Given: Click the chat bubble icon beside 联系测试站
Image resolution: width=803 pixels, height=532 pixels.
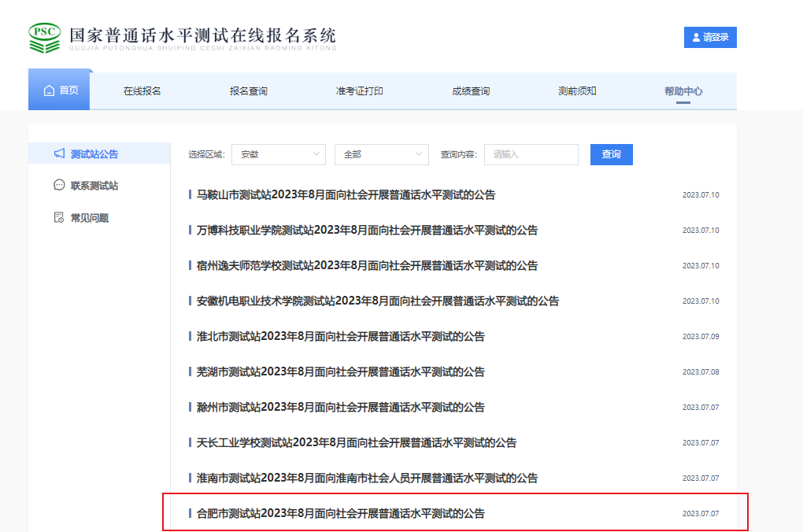Looking at the screenshot, I should 59,186.
